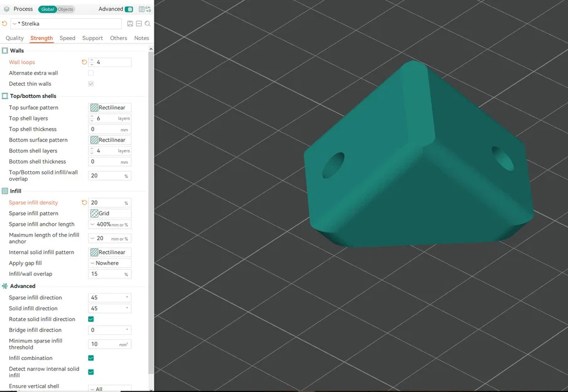Select the Objects mode button
This screenshot has height=392, width=568.
point(65,9)
